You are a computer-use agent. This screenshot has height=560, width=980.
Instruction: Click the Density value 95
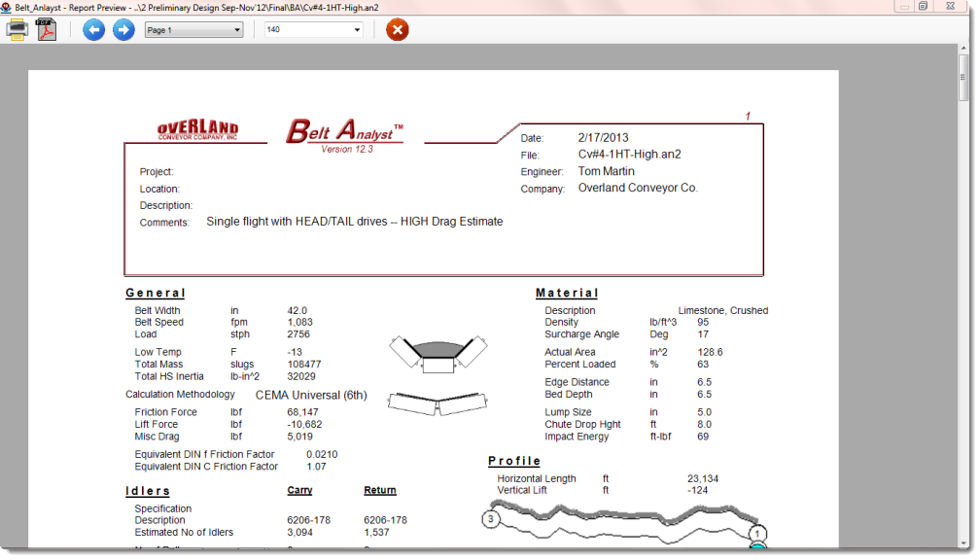[x=703, y=323]
